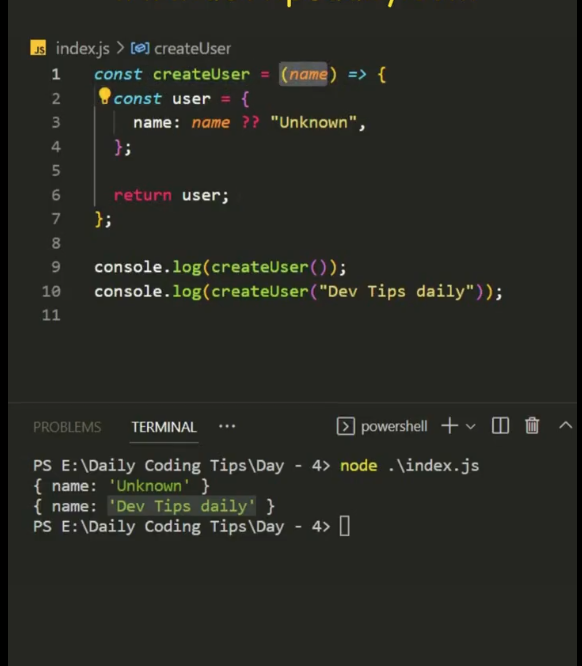Select createUser breadcrumb symbol
The width and height of the screenshot is (582, 666).
[192, 48]
